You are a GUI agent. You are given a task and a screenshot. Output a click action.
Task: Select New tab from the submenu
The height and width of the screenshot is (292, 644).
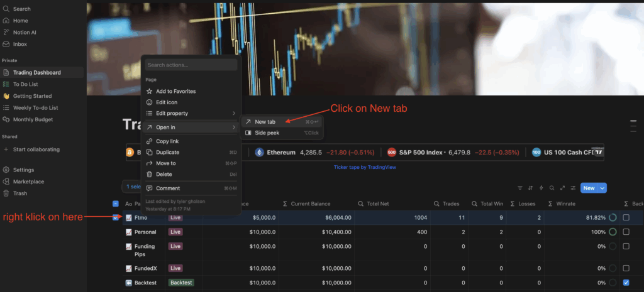point(265,122)
